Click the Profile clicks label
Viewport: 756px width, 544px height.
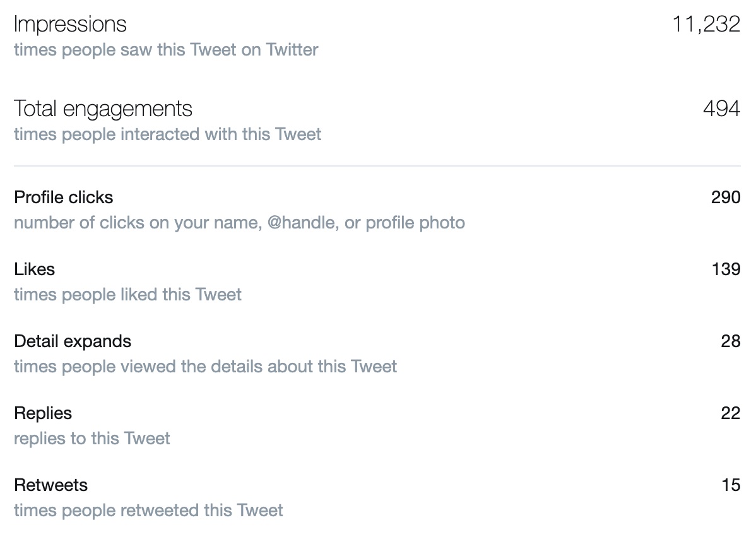coord(63,198)
